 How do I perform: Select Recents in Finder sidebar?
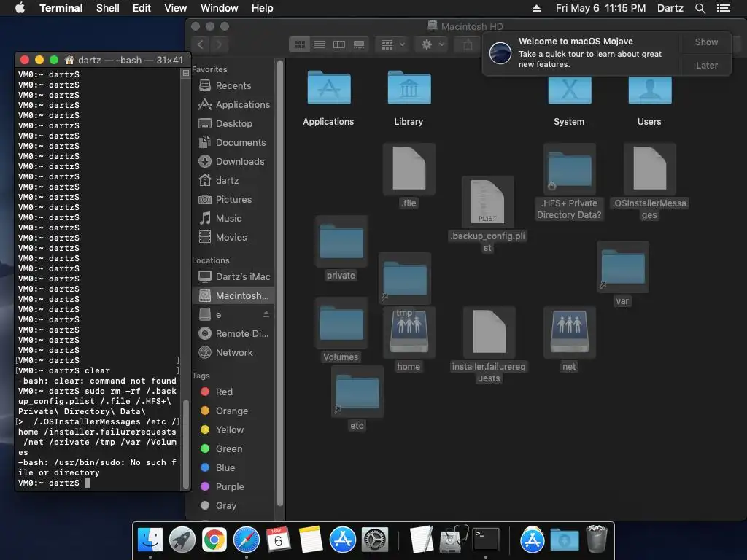[x=233, y=86]
